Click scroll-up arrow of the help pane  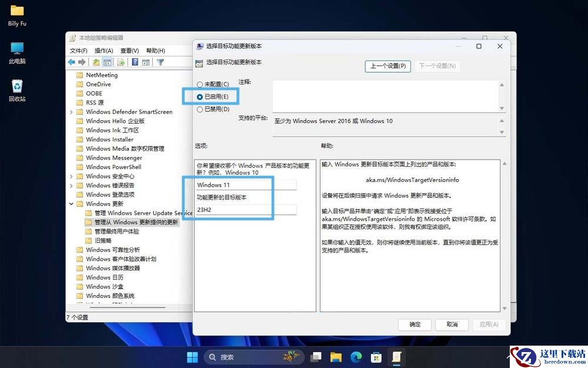(x=505, y=164)
